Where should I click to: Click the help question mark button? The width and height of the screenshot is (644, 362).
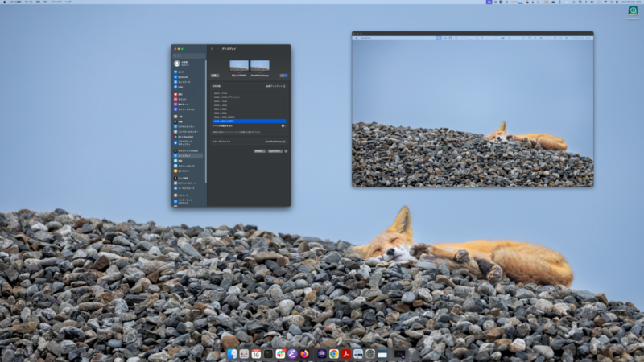[286, 151]
